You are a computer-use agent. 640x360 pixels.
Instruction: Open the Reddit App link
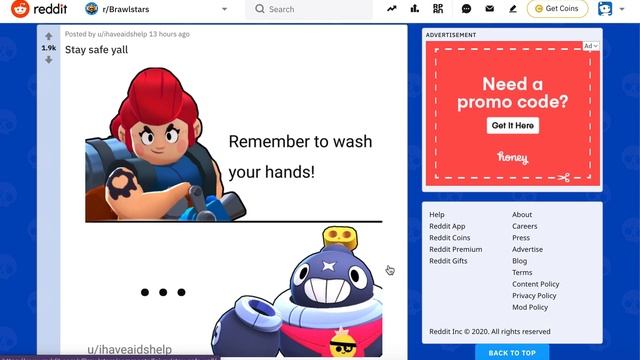tap(447, 226)
